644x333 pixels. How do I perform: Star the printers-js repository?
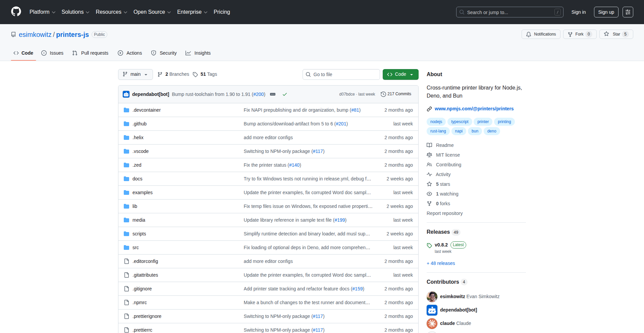coord(616,34)
